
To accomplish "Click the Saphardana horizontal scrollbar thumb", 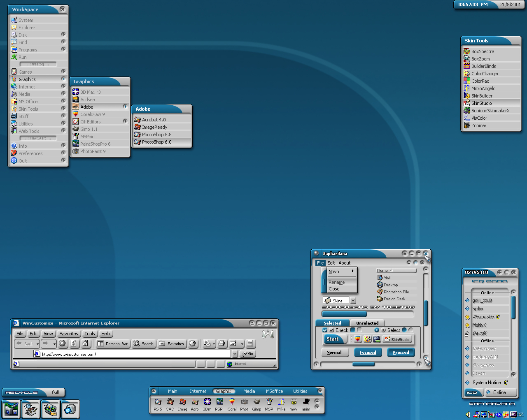I will 364,364.
